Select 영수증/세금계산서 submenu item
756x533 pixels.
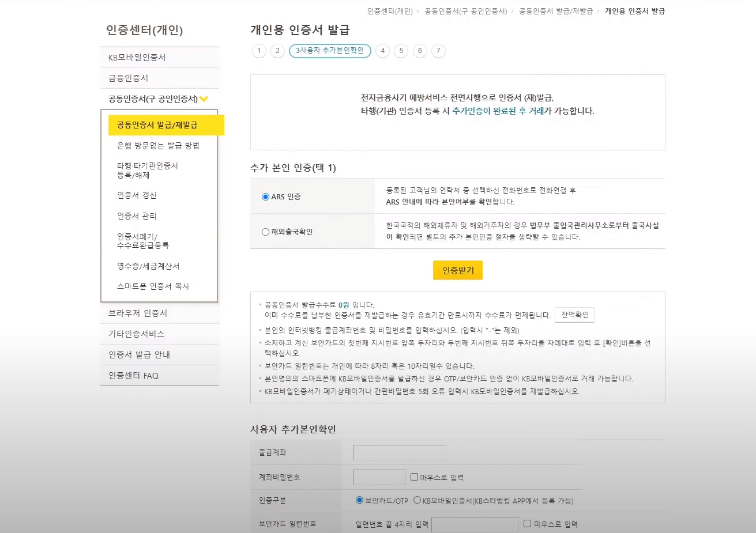click(x=148, y=266)
